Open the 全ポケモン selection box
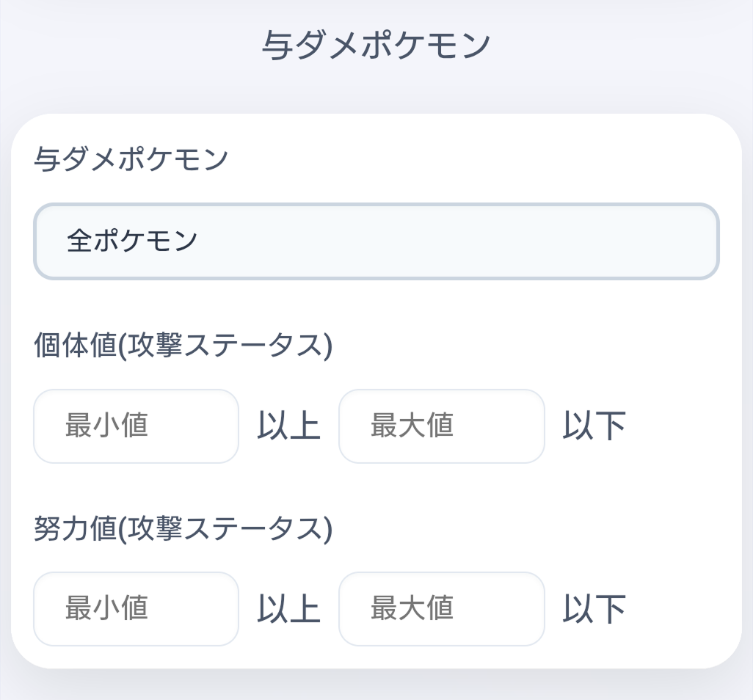 [376, 241]
